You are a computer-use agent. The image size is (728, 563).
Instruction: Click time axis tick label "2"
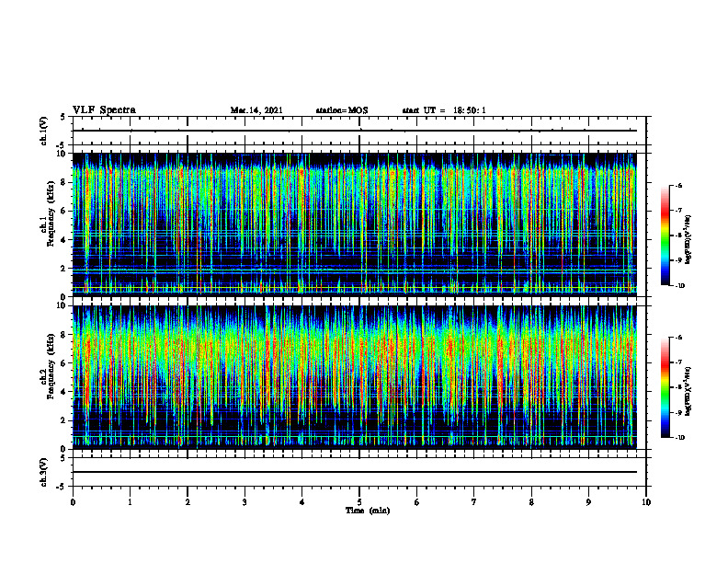point(188,502)
